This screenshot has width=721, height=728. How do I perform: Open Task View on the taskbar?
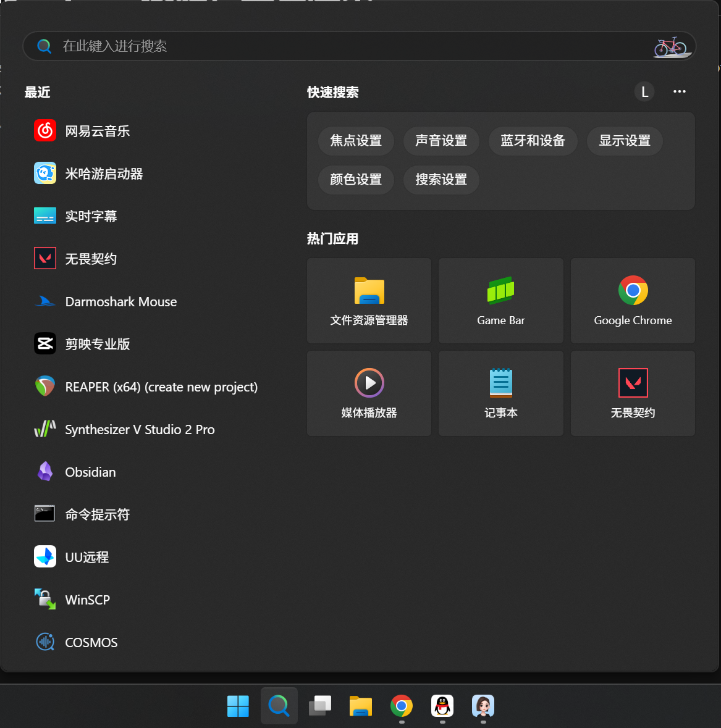tap(320, 706)
